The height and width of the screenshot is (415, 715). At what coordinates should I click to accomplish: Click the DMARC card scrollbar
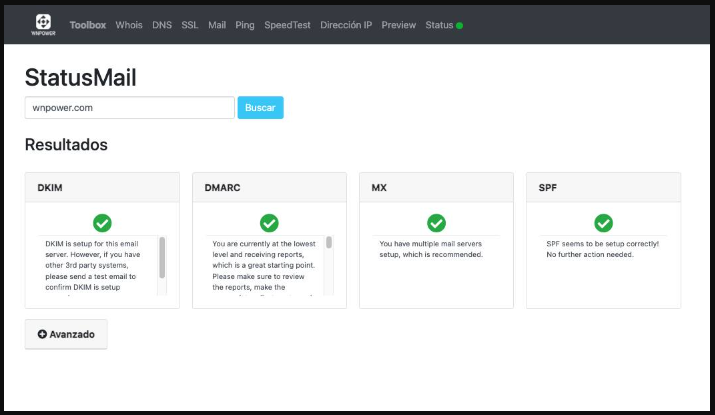tap(329, 243)
